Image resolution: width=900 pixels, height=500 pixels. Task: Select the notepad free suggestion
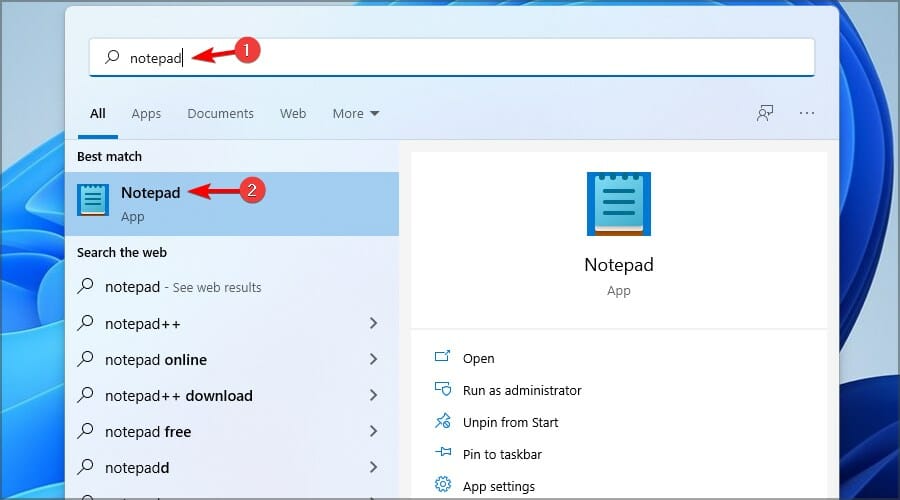pos(148,432)
